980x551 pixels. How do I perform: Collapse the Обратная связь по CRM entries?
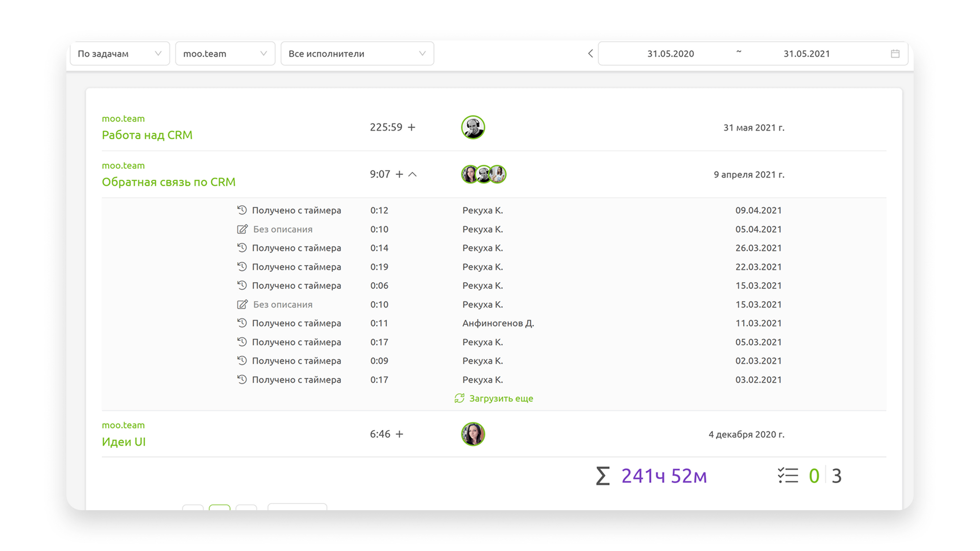(413, 174)
